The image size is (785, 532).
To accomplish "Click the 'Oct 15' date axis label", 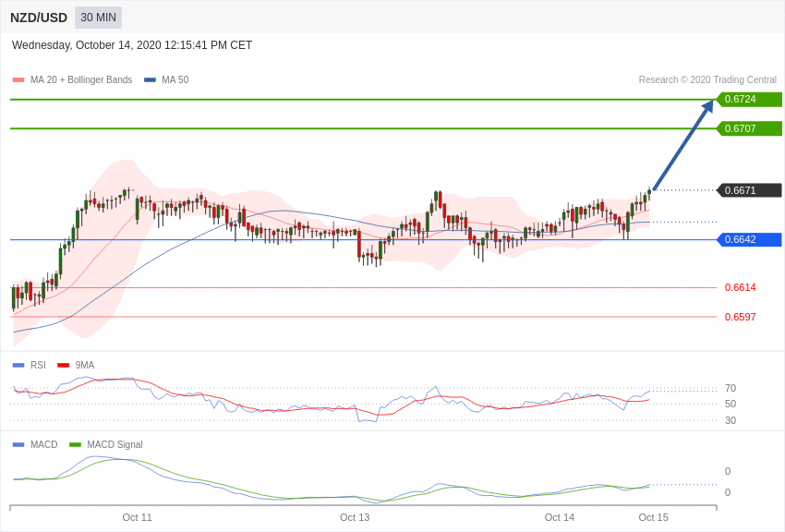I will point(653,517).
